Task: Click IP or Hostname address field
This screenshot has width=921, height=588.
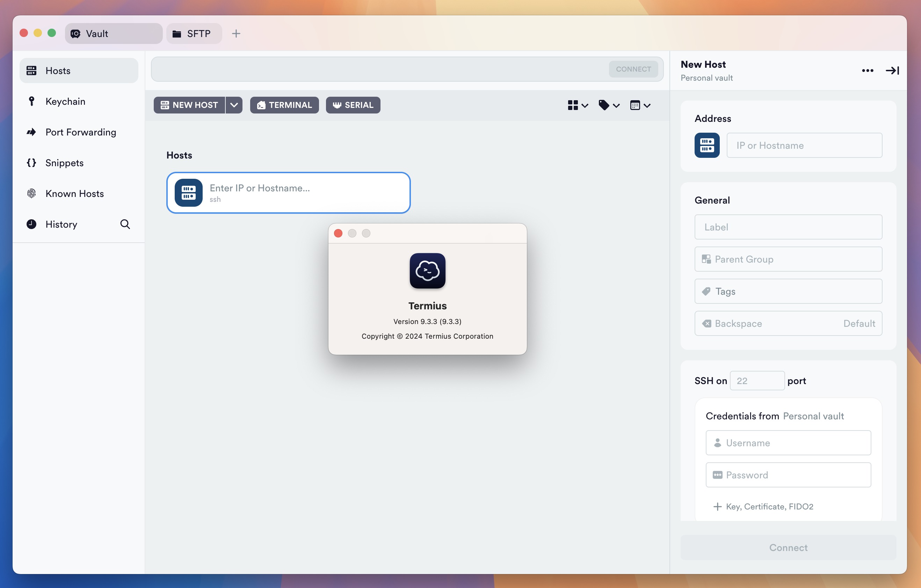Action: 804,144
